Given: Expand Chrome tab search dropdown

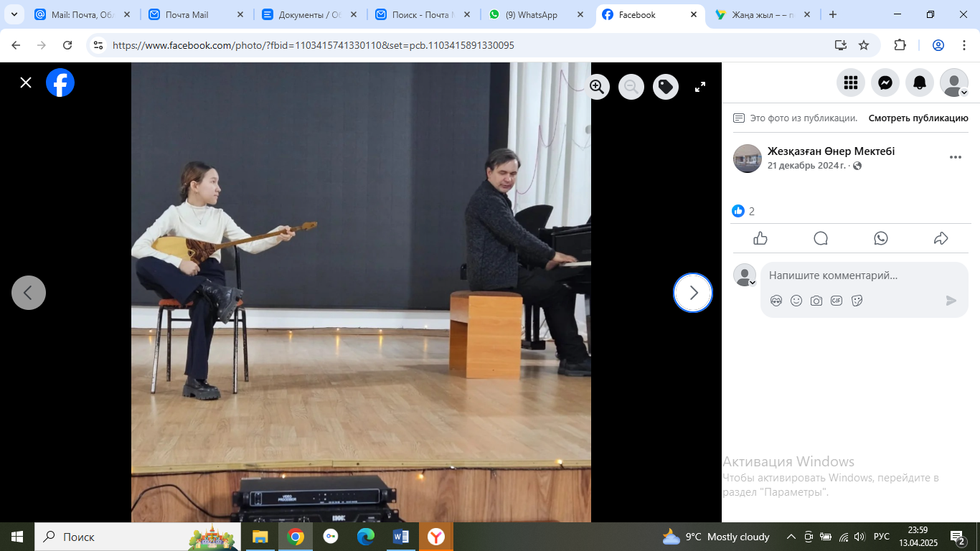Looking at the screenshot, I should (x=14, y=14).
